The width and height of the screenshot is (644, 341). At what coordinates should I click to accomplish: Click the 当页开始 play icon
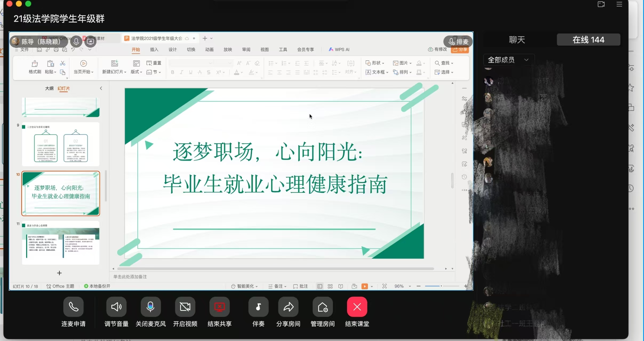tap(83, 63)
